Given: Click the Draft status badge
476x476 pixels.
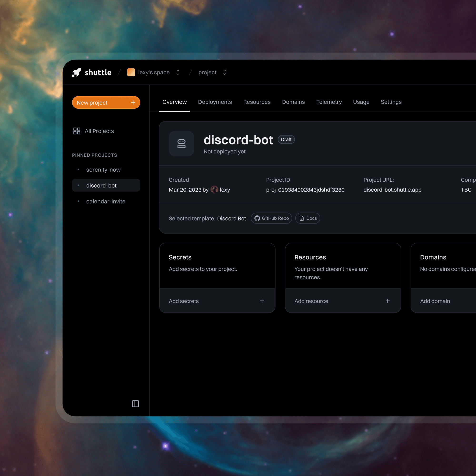Looking at the screenshot, I should 286,139.
